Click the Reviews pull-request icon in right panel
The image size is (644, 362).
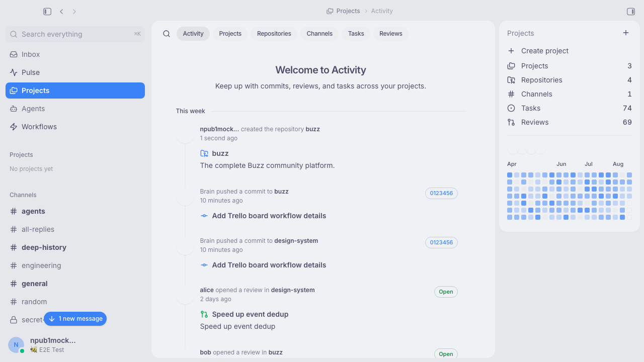click(x=511, y=122)
